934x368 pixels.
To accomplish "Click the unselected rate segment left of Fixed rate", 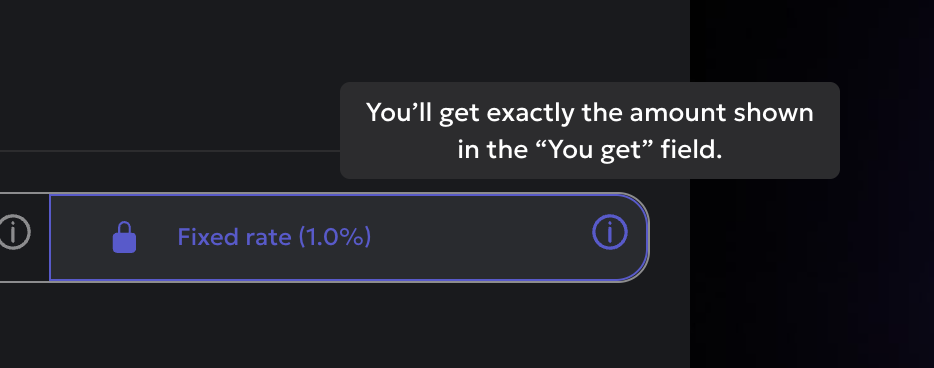I will (24, 237).
